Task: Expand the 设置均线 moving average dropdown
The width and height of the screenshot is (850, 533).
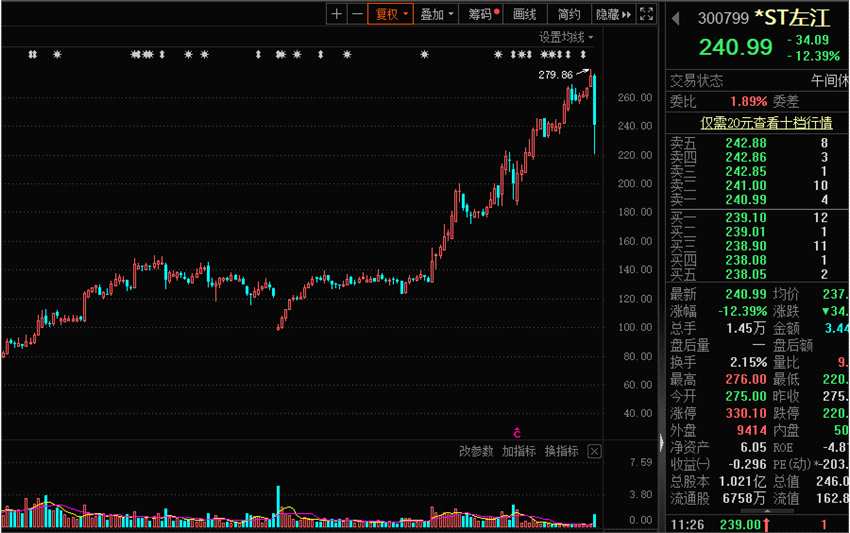Action: tap(565, 37)
